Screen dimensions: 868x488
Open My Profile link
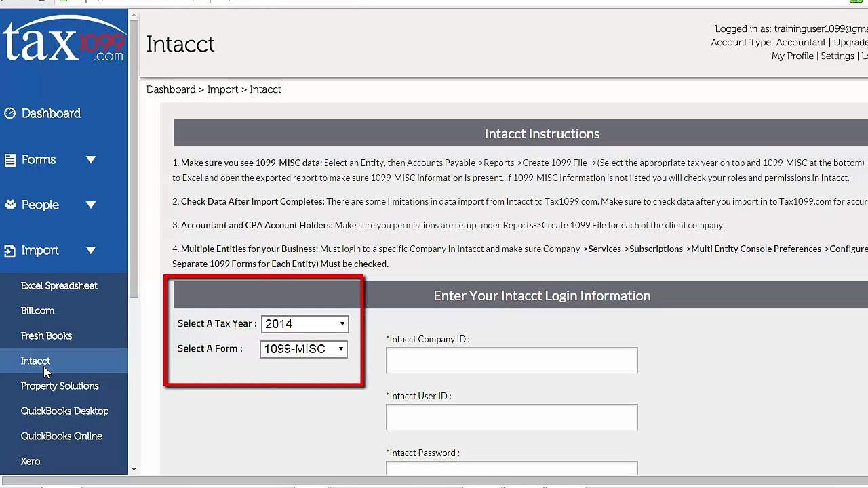792,56
